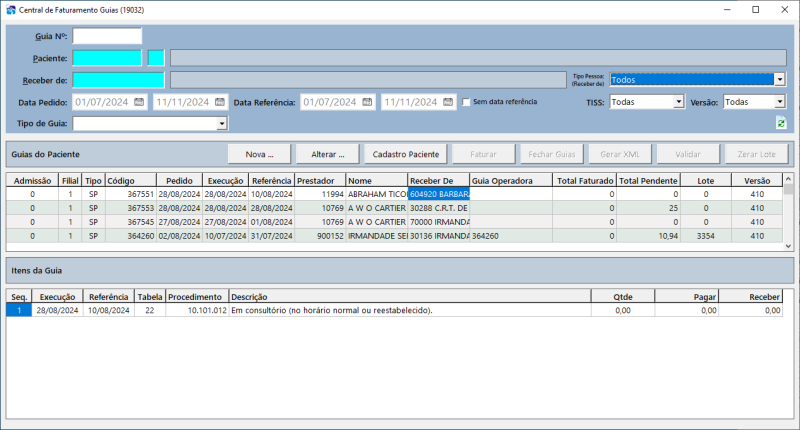This screenshot has height=430, width=800.
Task: Click the green refresh icon
Action: [781, 123]
